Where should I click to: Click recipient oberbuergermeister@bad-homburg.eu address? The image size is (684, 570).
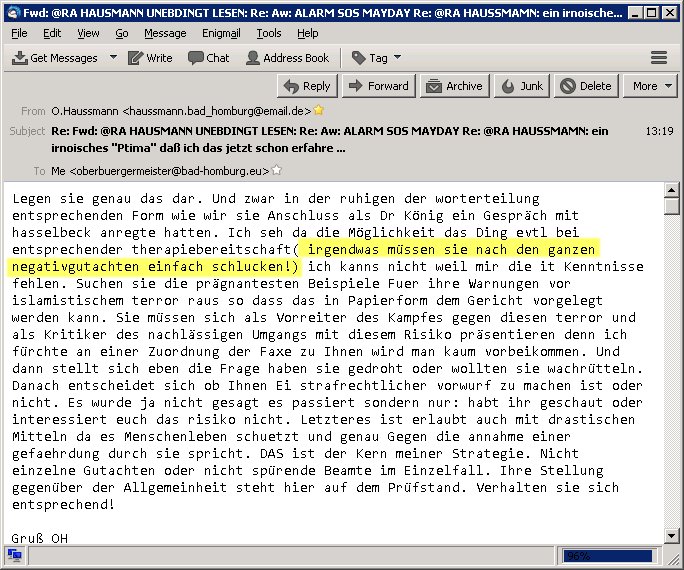pos(160,171)
